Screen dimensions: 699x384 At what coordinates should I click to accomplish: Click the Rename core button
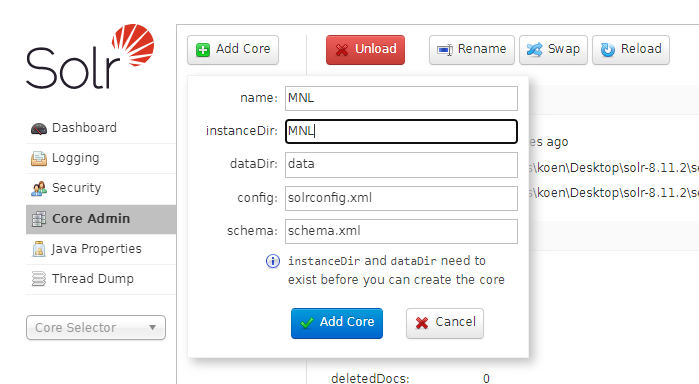pyautogui.click(x=472, y=50)
